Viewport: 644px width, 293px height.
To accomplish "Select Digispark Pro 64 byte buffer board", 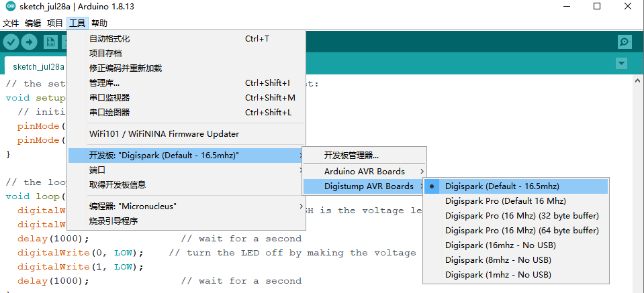I will pyautogui.click(x=516, y=230).
